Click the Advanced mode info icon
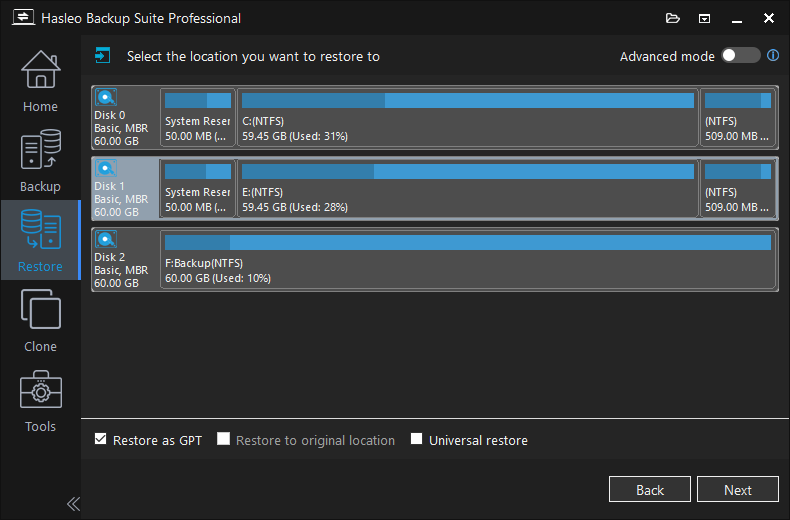Screen dimensions: 790x520 [x=772, y=55]
